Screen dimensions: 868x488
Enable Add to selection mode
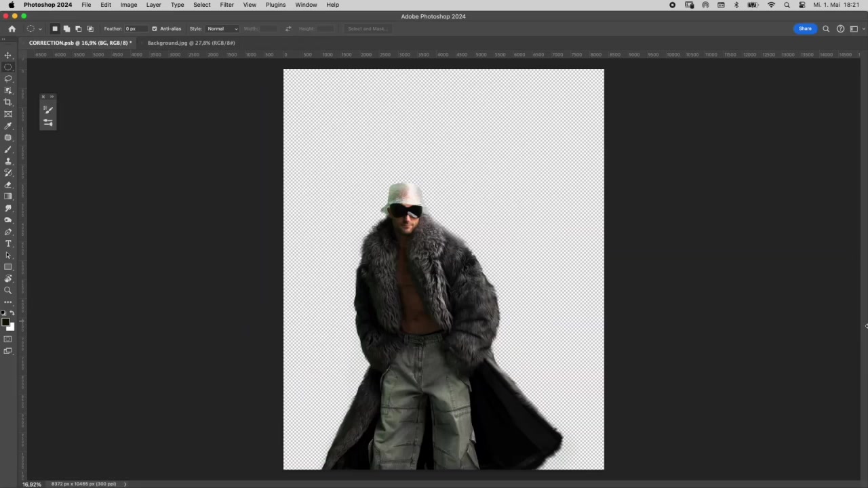[x=66, y=29]
